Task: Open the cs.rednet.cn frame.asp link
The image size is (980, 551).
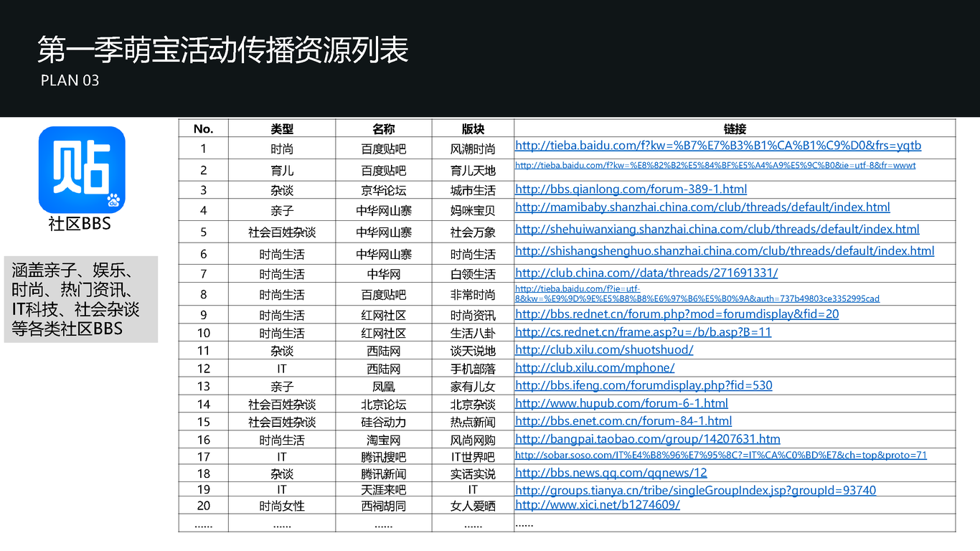Action: [643, 332]
